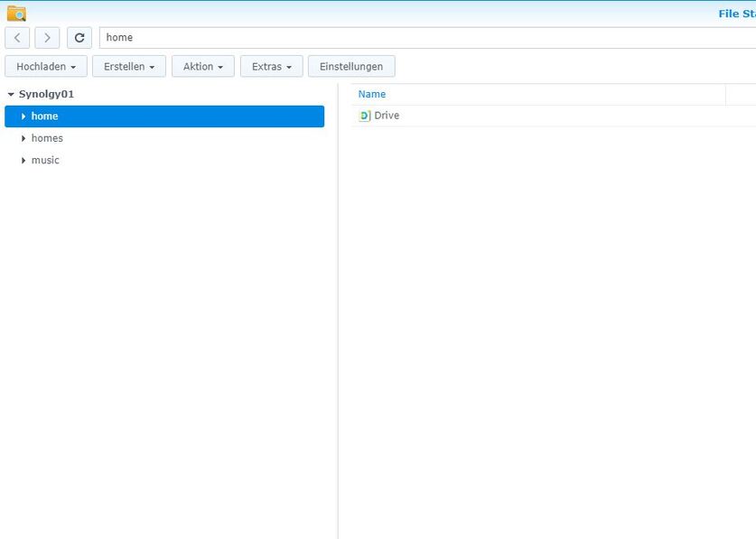Refresh the folder with the reload icon
This screenshot has height=539, width=756.
(79, 38)
